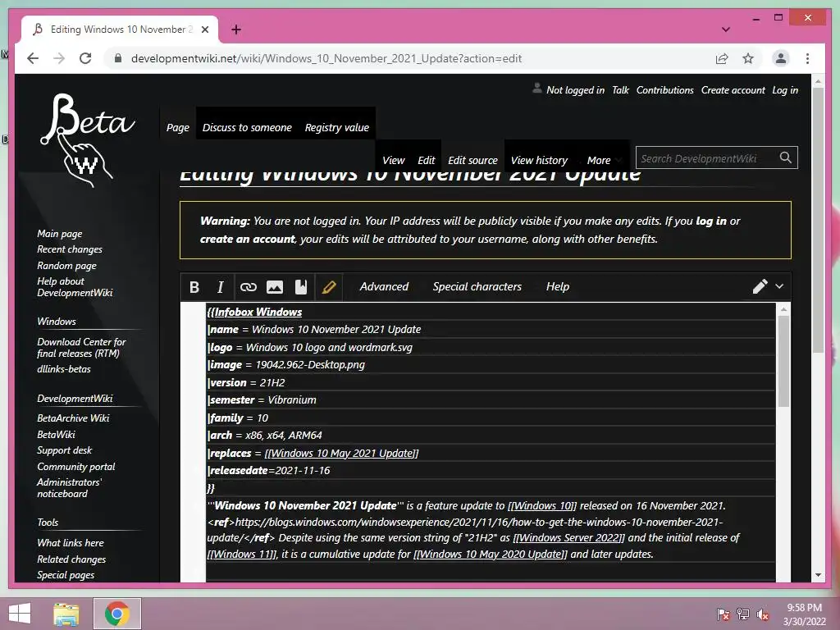Open File Explorer from the taskbar
This screenshot has height=630, width=840.
click(66, 614)
